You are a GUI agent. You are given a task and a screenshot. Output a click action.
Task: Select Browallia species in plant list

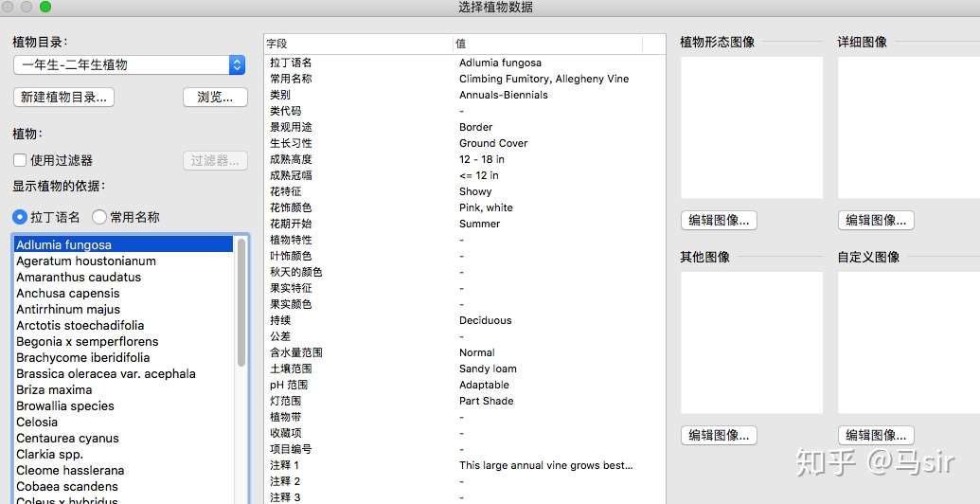pos(124,405)
